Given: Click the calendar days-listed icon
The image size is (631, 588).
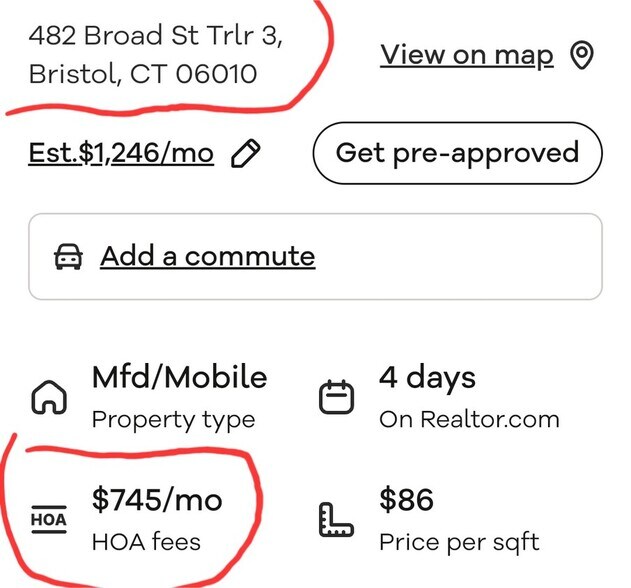Looking at the screenshot, I should coord(336,398).
